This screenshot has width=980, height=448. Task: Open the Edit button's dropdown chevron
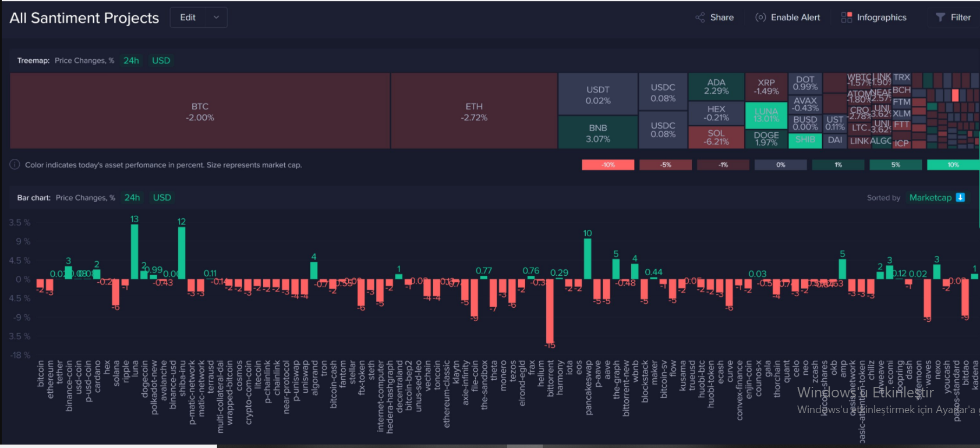point(216,17)
